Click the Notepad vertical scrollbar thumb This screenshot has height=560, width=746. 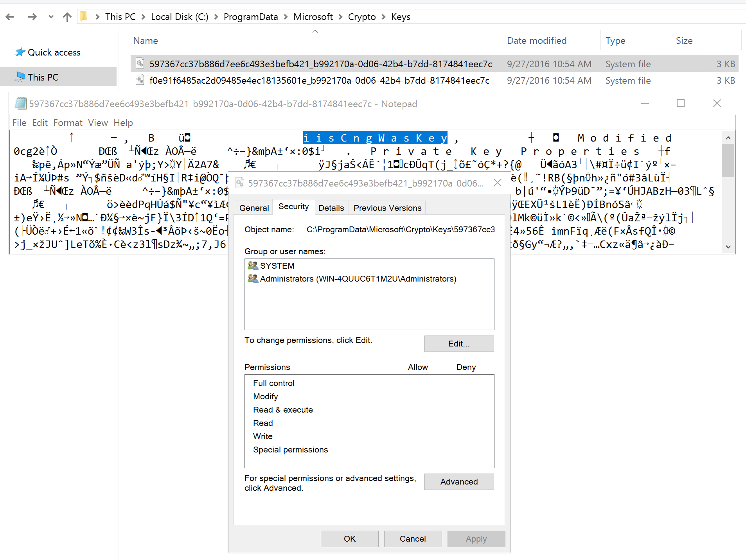(x=728, y=160)
